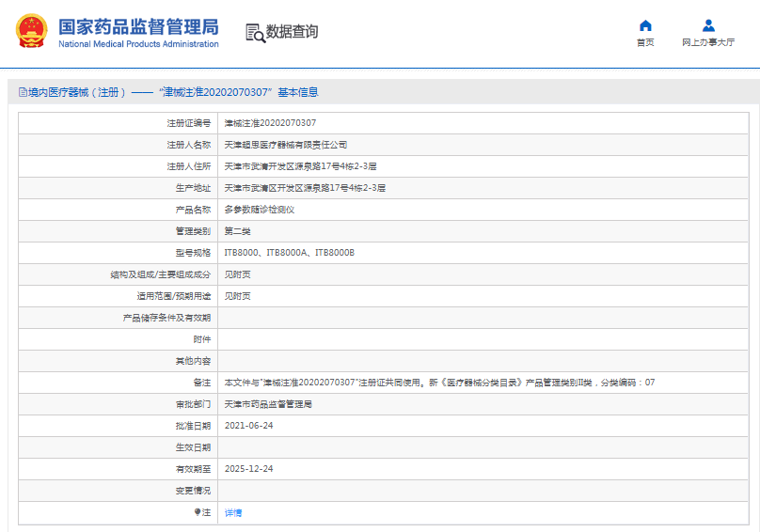Click the 审批部门 label

point(194,404)
